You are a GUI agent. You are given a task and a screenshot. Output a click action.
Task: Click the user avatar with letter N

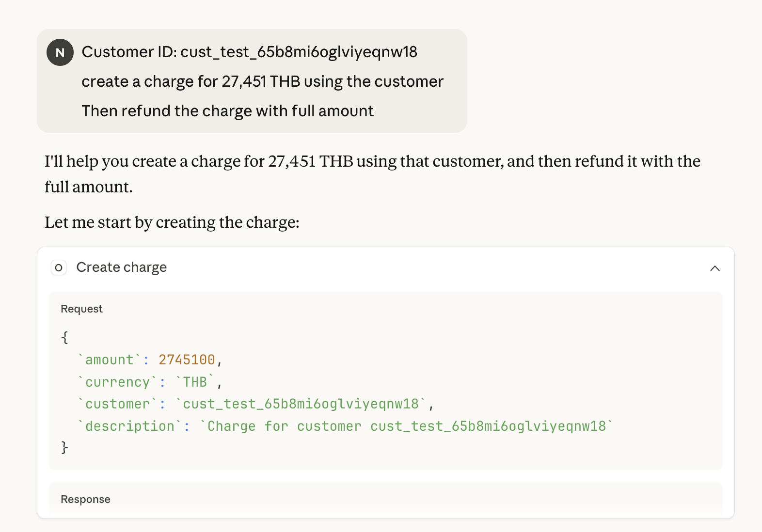point(60,52)
